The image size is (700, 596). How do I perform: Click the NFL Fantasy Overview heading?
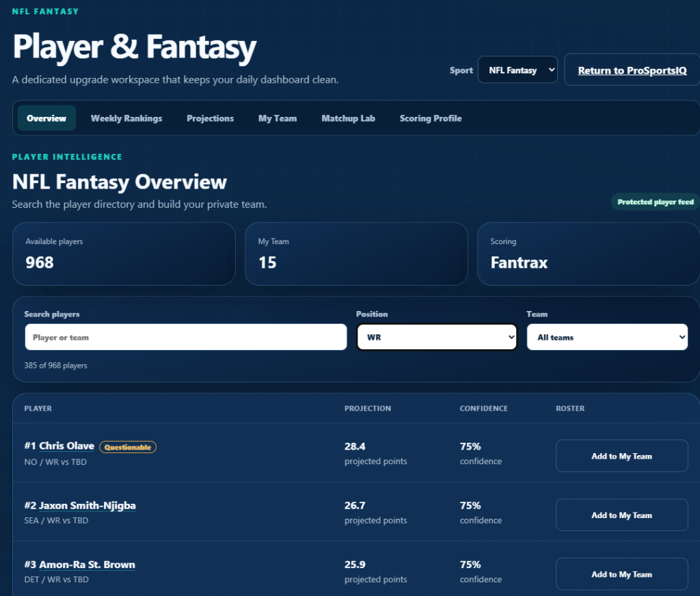click(x=120, y=182)
